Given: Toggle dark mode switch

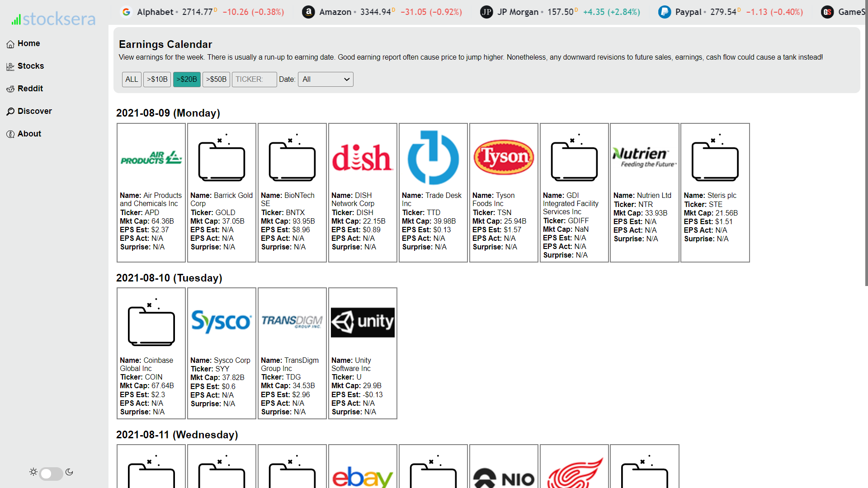Looking at the screenshot, I should tap(51, 471).
